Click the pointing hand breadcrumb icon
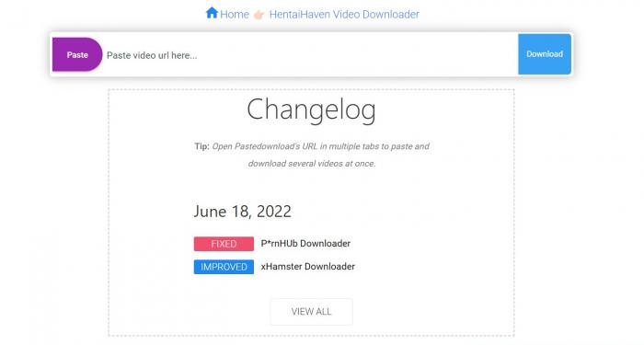 click(x=259, y=16)
